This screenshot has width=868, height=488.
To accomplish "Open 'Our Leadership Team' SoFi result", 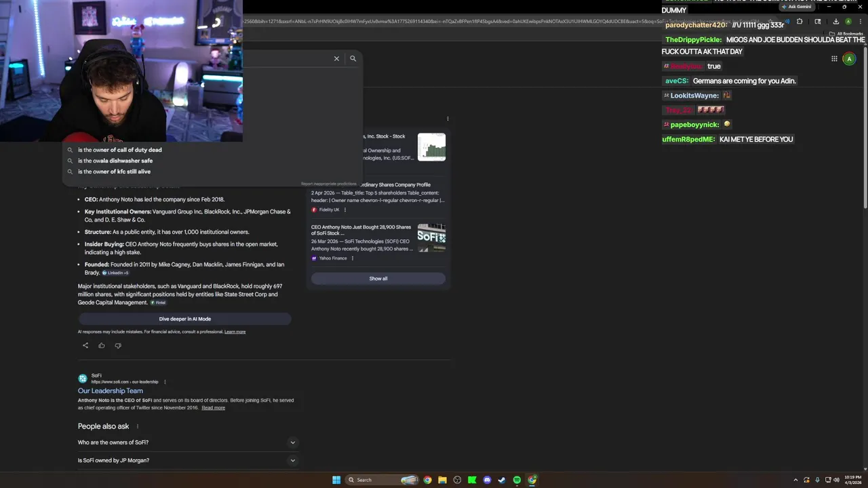I will (111, 390).
